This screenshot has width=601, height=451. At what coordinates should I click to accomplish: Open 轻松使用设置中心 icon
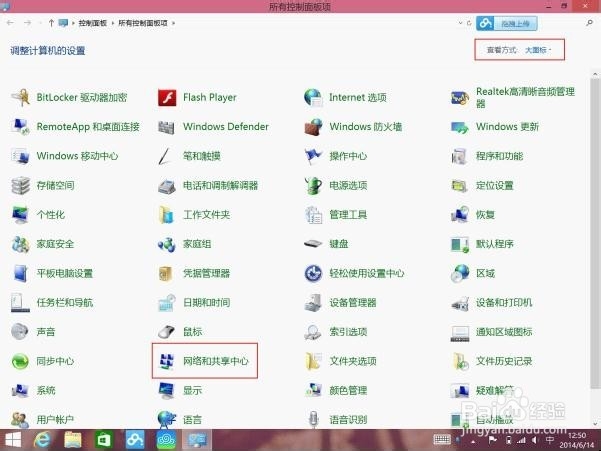[x=314, y=273]
